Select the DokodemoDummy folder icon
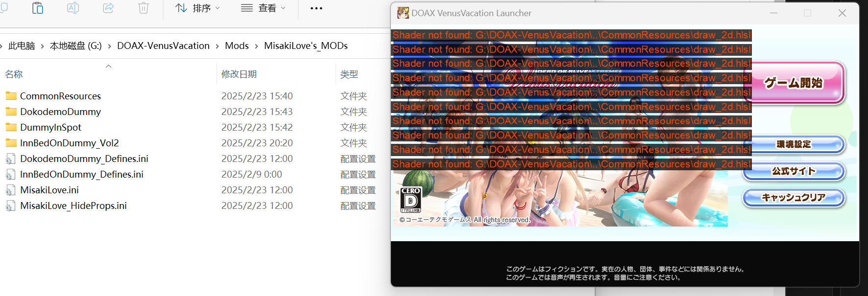 [11, 112]
